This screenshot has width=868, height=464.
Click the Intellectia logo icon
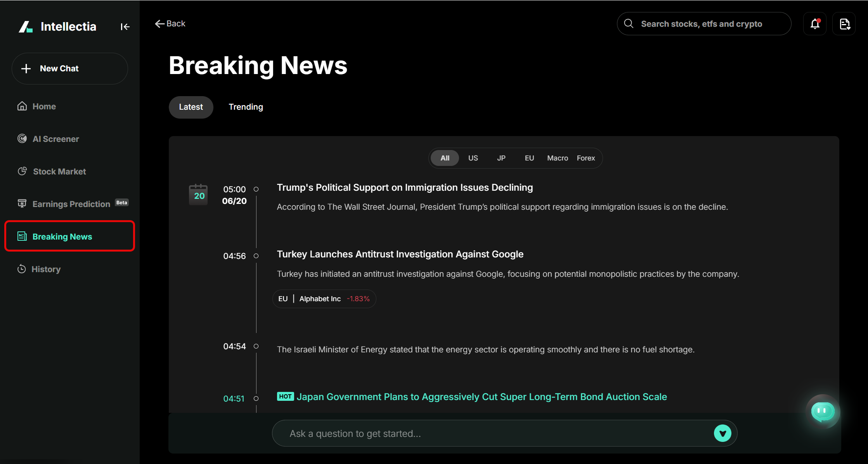[26, 27]
